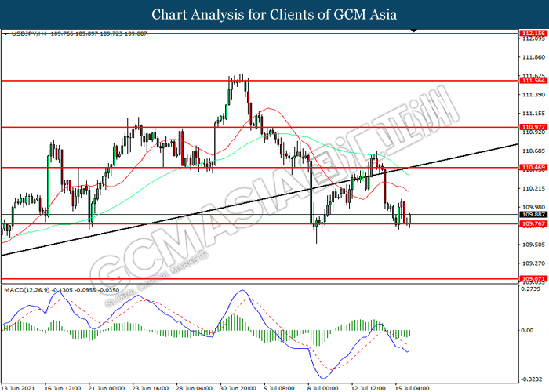Click the 0.2739 MACD scale value
Image resolution: width=549 pixels, height=392 pixels.
530,289
